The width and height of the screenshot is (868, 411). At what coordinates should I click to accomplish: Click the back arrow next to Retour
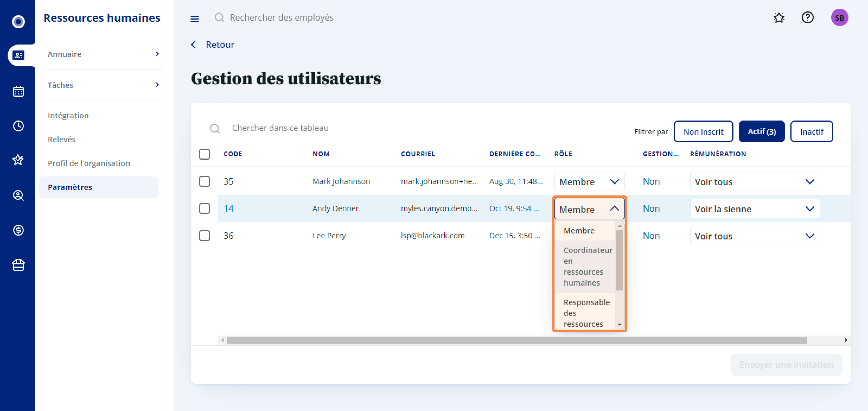(x=193, y=45)
